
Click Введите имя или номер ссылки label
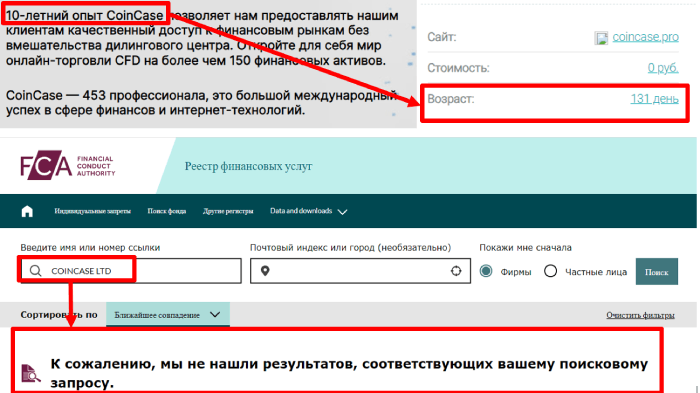(90, 247)
